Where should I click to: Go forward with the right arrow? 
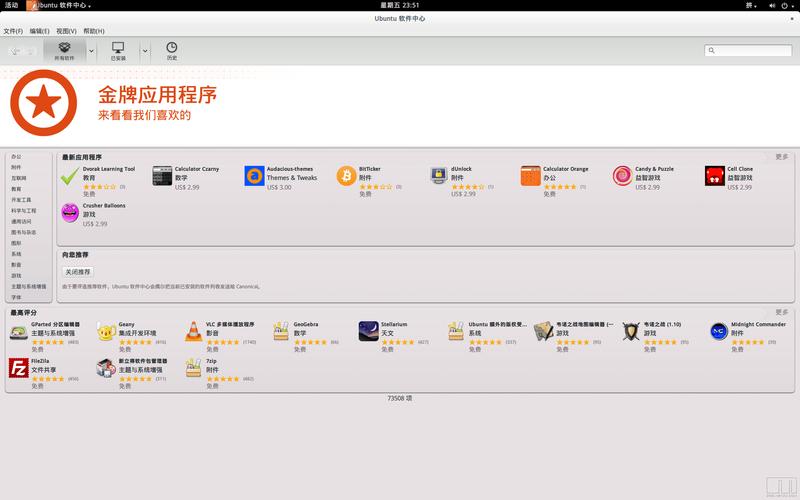pos(30,51)
